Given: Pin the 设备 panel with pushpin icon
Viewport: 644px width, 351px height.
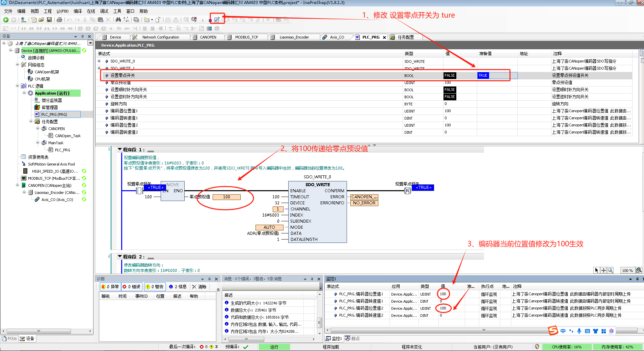Looking at the screenshot, I should 82,36.
